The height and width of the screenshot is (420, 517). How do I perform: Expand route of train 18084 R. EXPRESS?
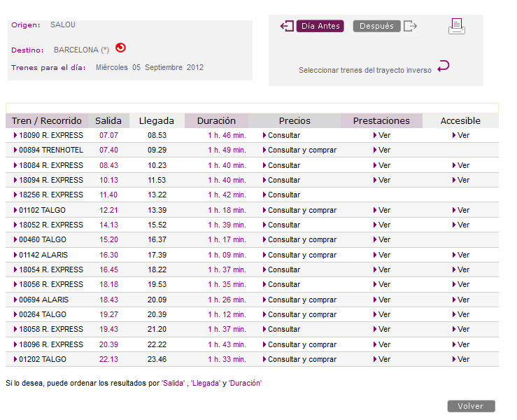[48, 165]
